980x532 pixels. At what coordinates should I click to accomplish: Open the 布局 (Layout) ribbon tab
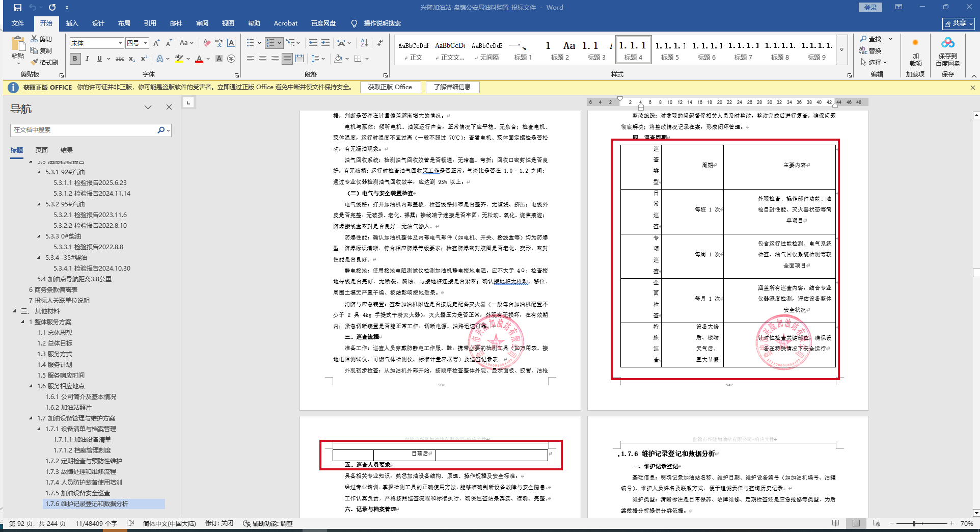tap(124, 23)
